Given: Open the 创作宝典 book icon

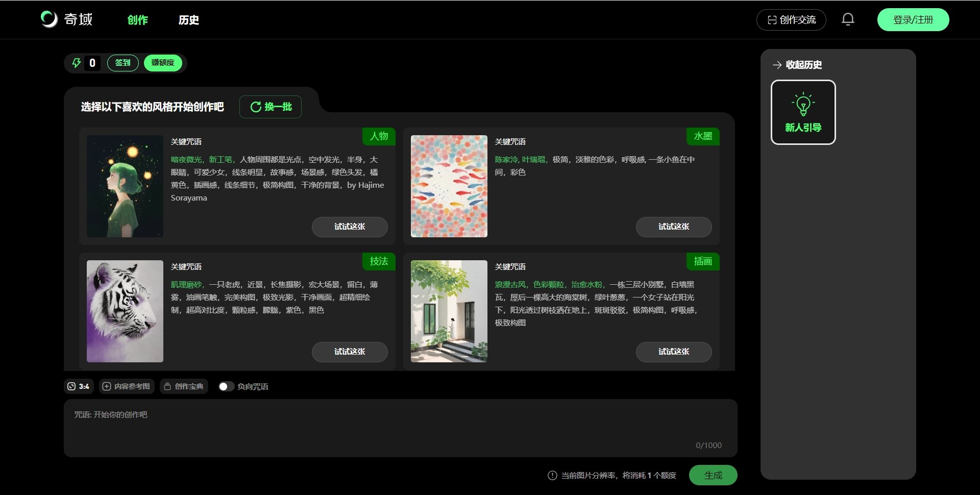Looking at the screenshot, I should point(167,386).
